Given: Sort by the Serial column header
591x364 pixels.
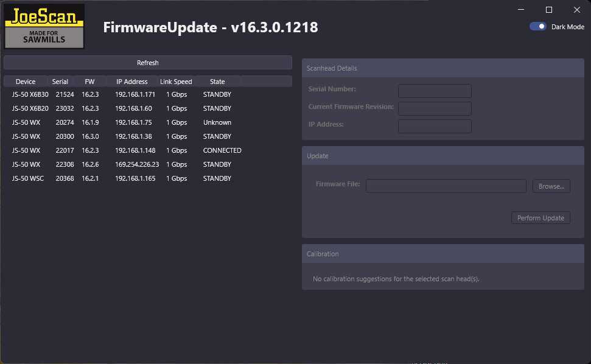Looking at the screenshot, I should pos(60,82).
